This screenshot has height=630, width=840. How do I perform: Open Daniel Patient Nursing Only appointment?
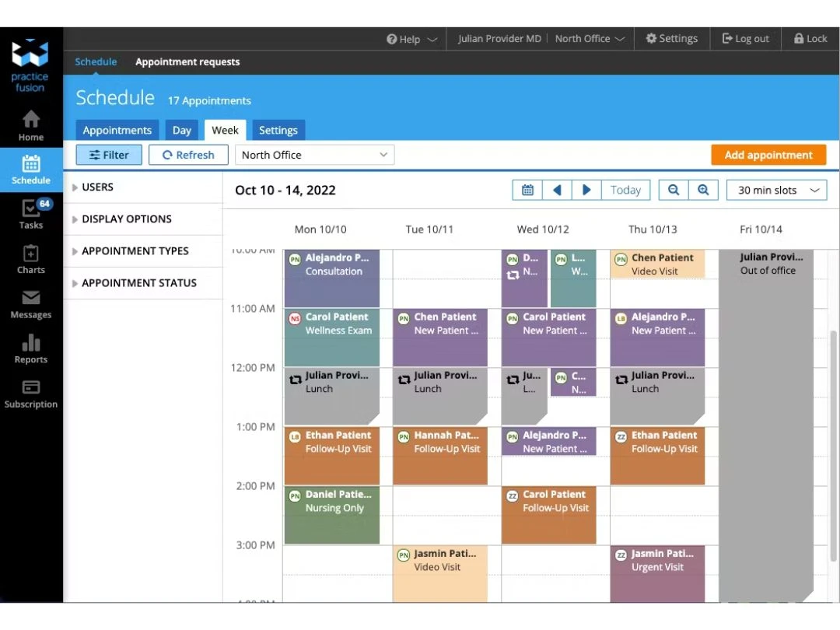pyautogui.click(x=332, y=515)
